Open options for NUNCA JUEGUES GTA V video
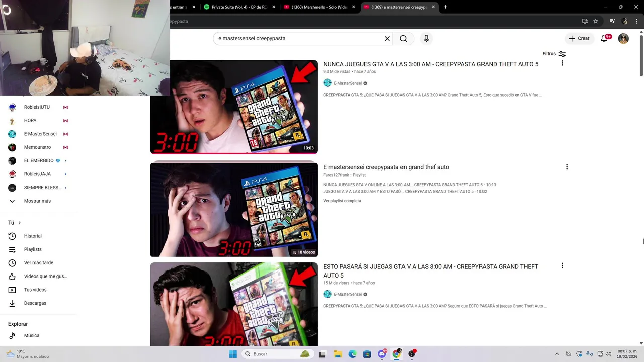 click(x=562, y=63)
